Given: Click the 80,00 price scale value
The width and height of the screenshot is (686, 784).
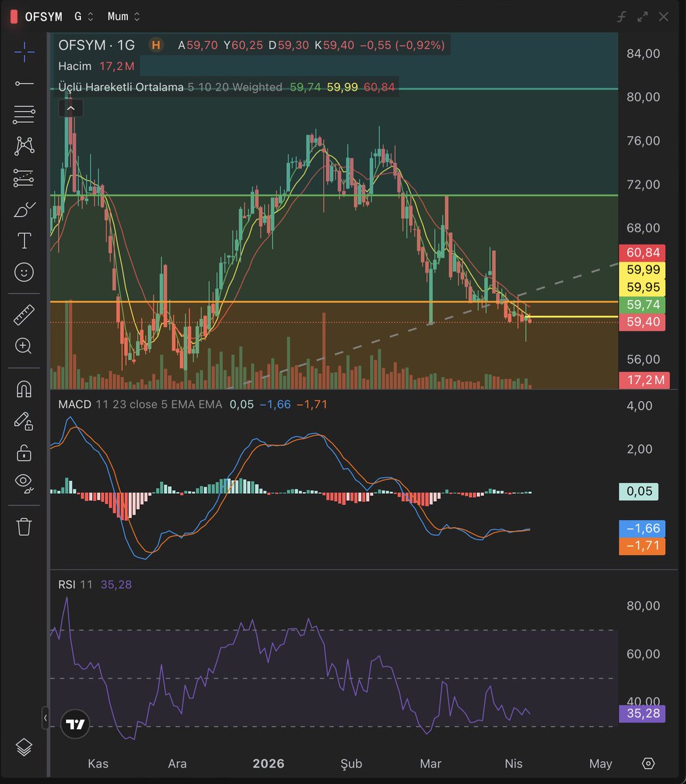Looking at the screenshot, I should coord(644,97).
